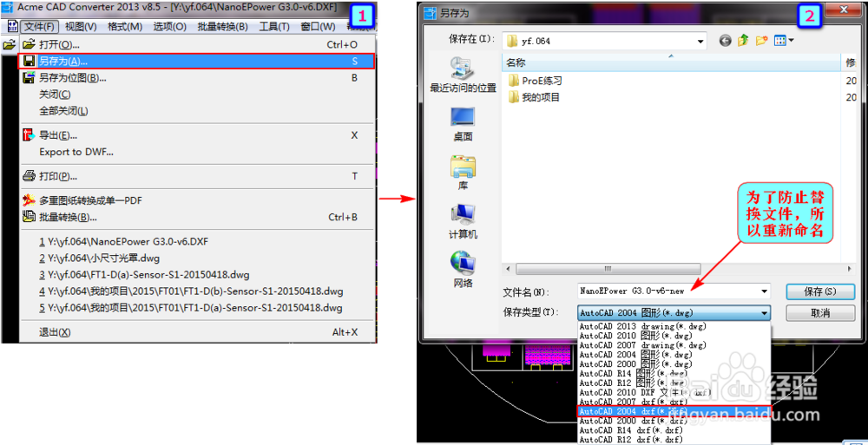The height and width of the screenshot is (445, 868).
Task: Select the ProE练习 folder
Action: click(536, 81)
